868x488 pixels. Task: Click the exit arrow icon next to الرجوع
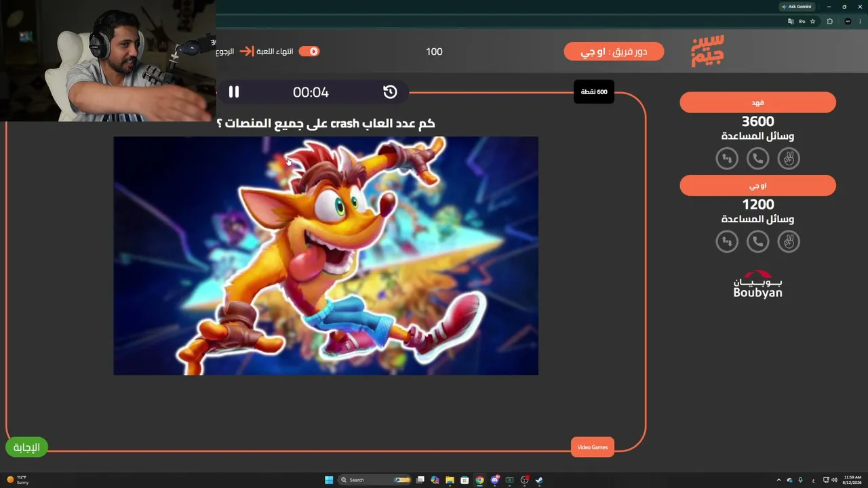[x=246, y=52]
